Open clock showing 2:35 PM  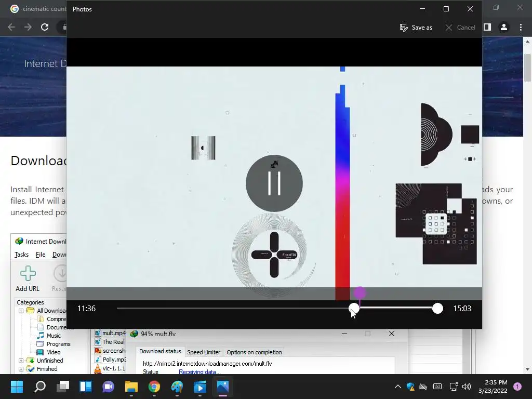pyautogui.click(x=493, y=387)
